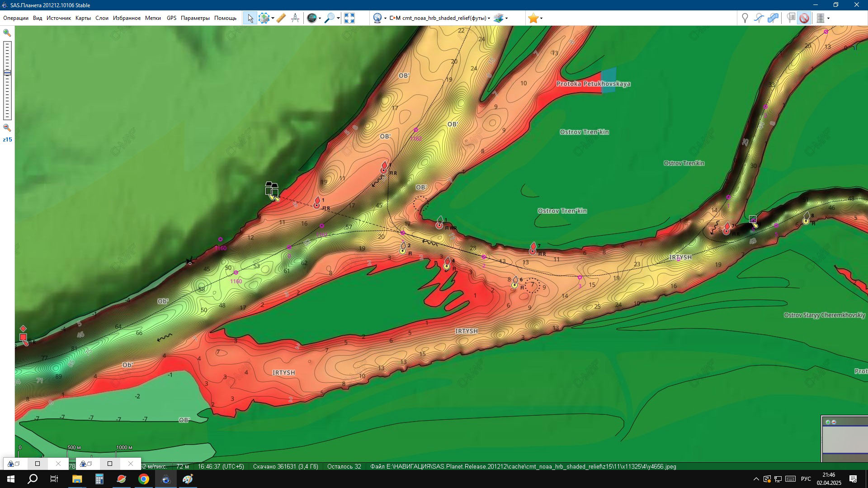Select the arrow move-map tool
Image resolution: width=868 pixels, height=488 pixels.
click(x=250, y=18)
